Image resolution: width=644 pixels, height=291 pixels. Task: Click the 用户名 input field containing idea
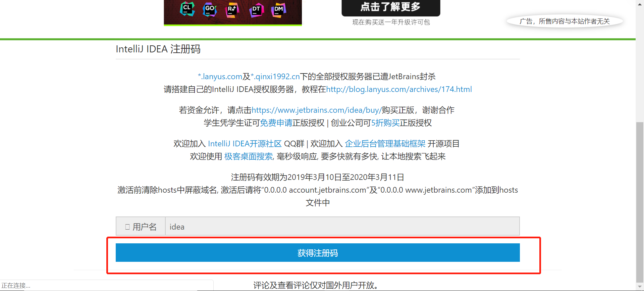[342, 226]
